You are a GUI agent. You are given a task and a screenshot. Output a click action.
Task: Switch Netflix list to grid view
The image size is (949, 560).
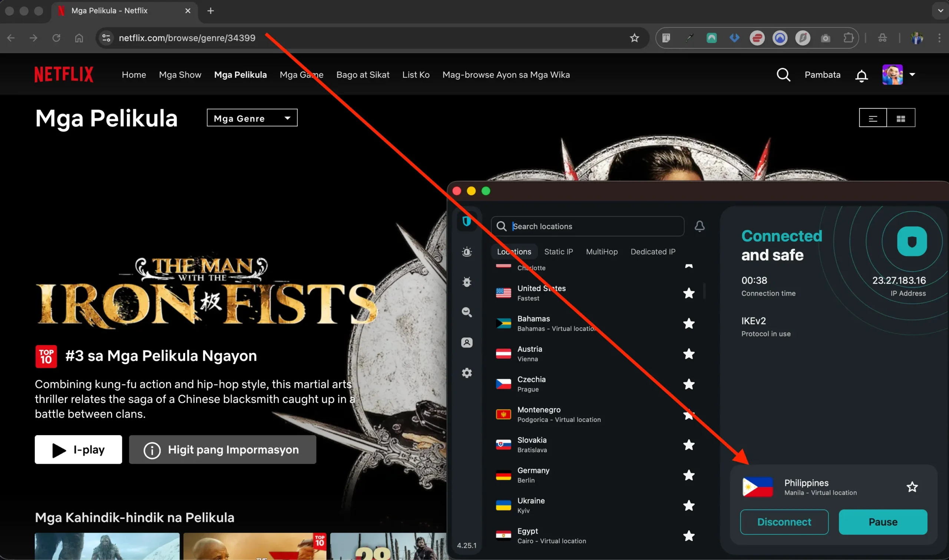[x=902, y=118]
